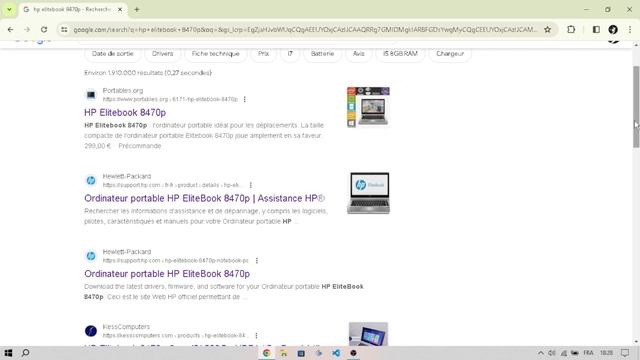Open more options for hp-elitebook-8470p-notebook-pc result
Viewport: 640px width, 360px height.
click(x=257, y=260)
